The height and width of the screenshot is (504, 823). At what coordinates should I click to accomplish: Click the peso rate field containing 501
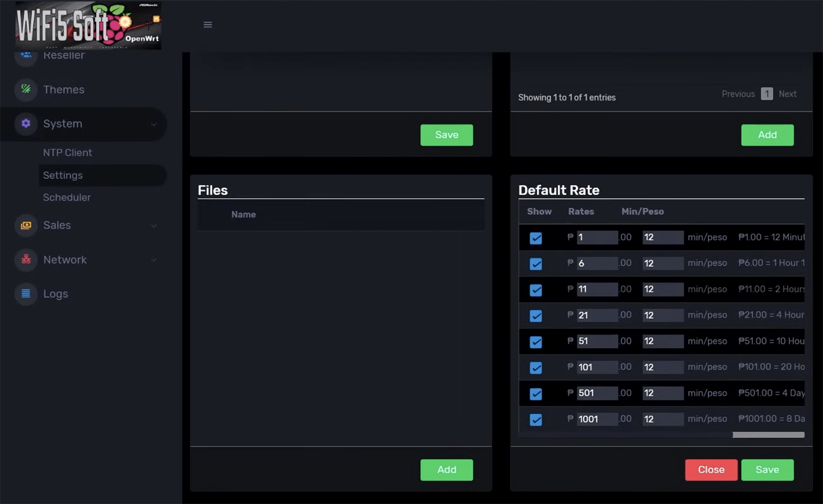coord(596,393)
